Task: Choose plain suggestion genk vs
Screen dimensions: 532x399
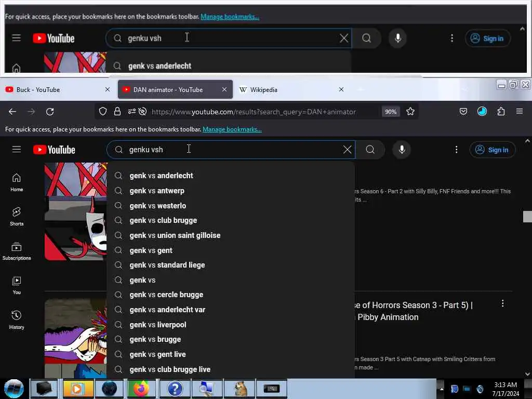Action: coord(231,280)
